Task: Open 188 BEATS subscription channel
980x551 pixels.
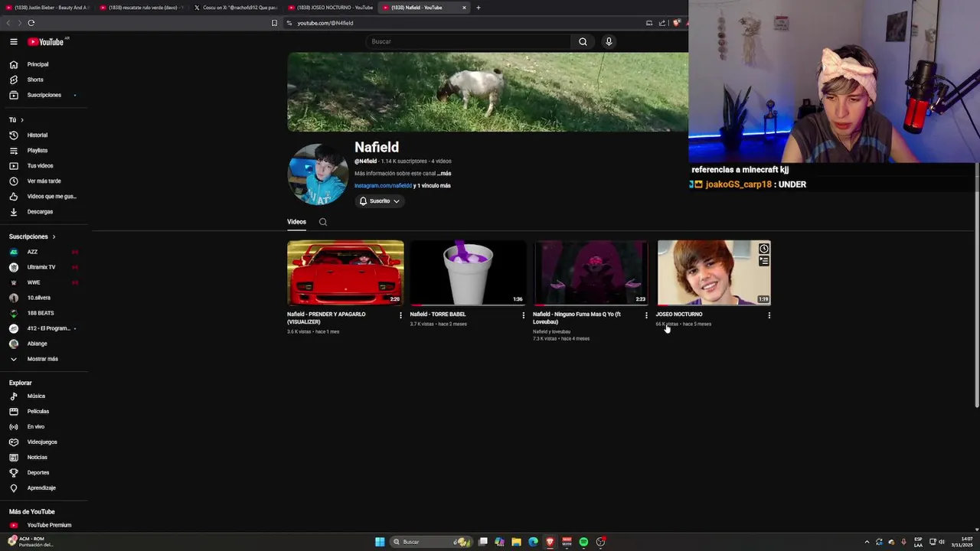Action: coord(41,313)
